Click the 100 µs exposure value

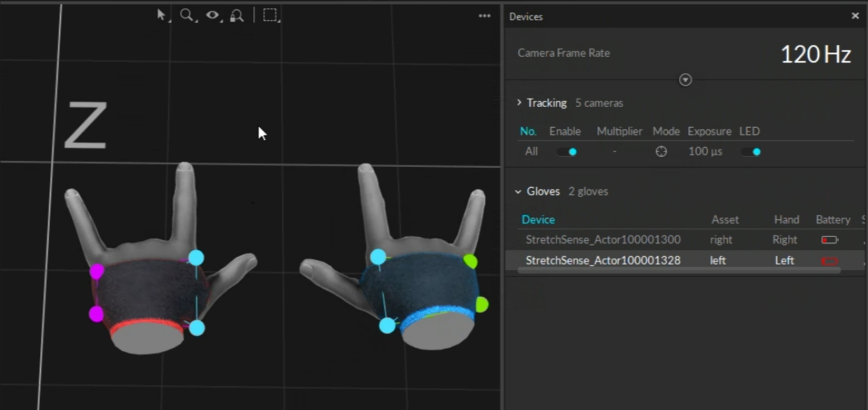point(705,151)
